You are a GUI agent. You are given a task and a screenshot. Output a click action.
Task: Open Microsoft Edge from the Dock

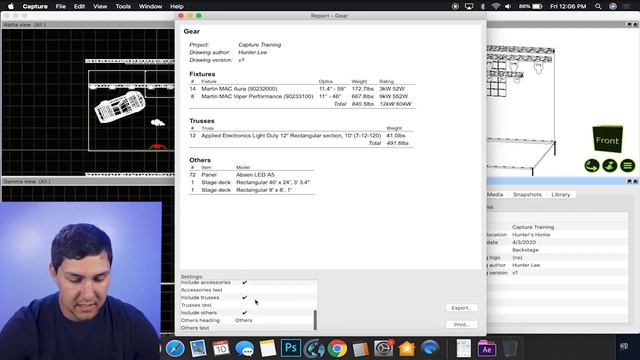430,349
